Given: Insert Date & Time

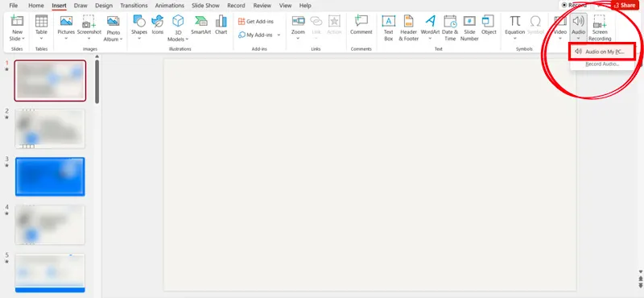Looking at the screenshot, I should [450, 28].
